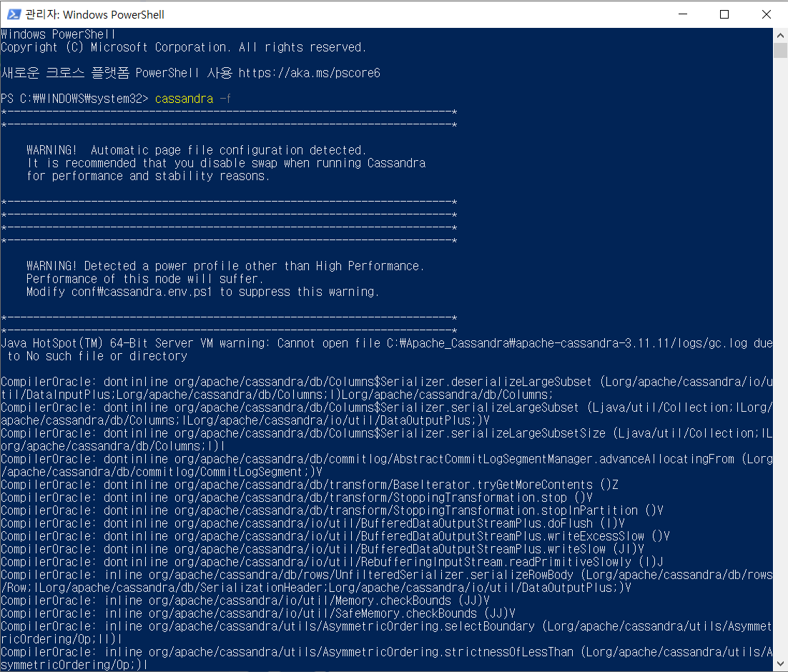Click the deserializeLargeSubset CompilerOracle line

click(x=386, y=388)
